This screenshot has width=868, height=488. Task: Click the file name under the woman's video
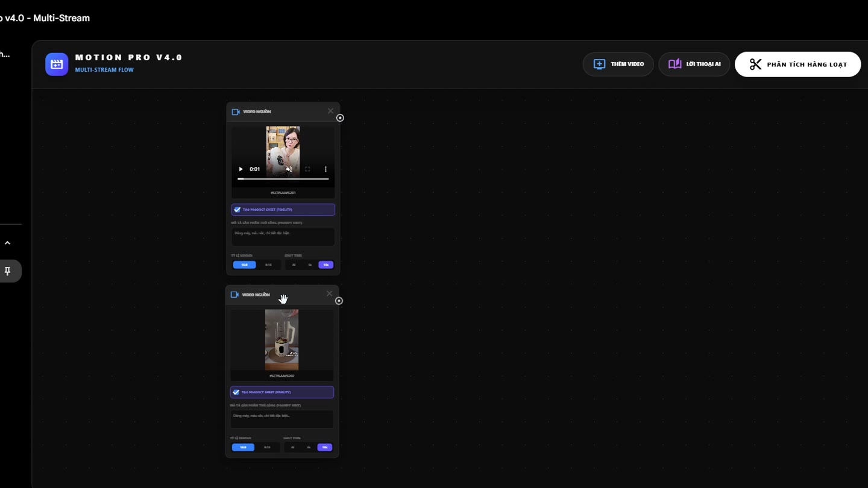(x=283, y=193)
